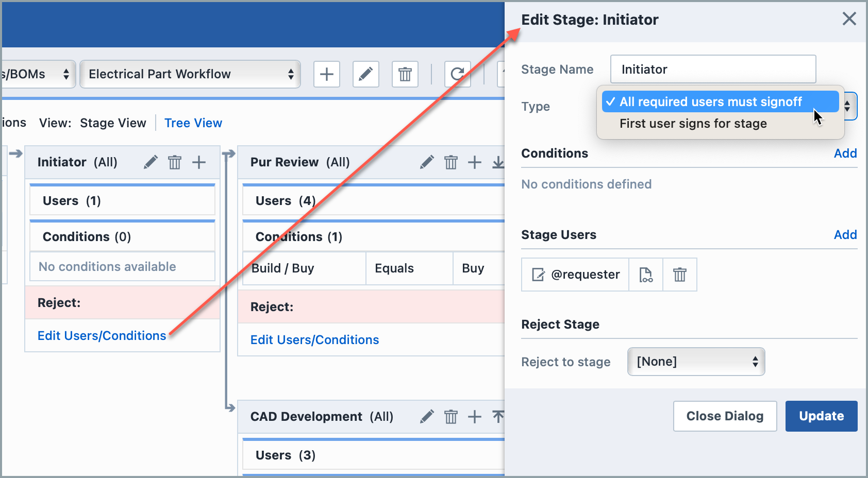The height and width of the screenshot is (478, 868).
Task: Refresh the workflow list
Action: [457, 74]
